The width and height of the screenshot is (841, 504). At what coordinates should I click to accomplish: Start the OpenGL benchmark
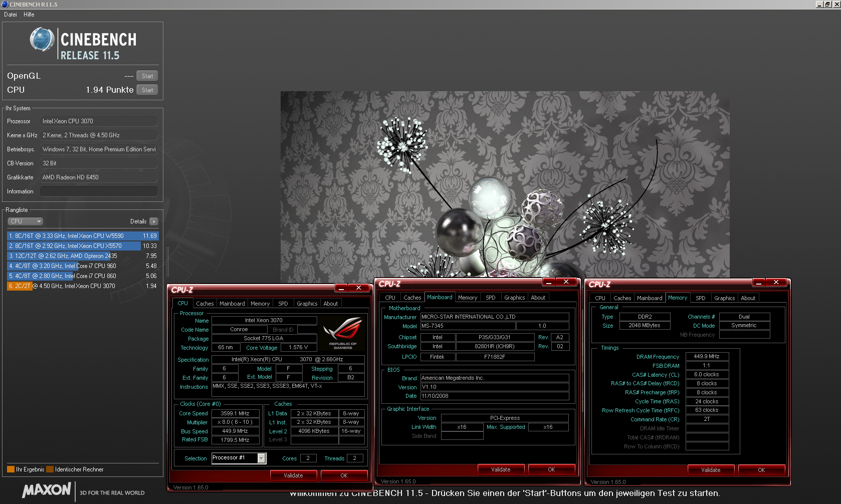pos(147,76)
